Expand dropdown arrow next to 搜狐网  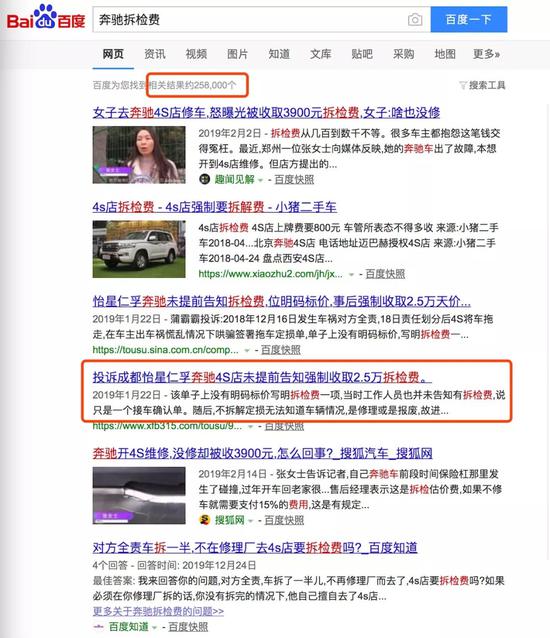point(251,520)
